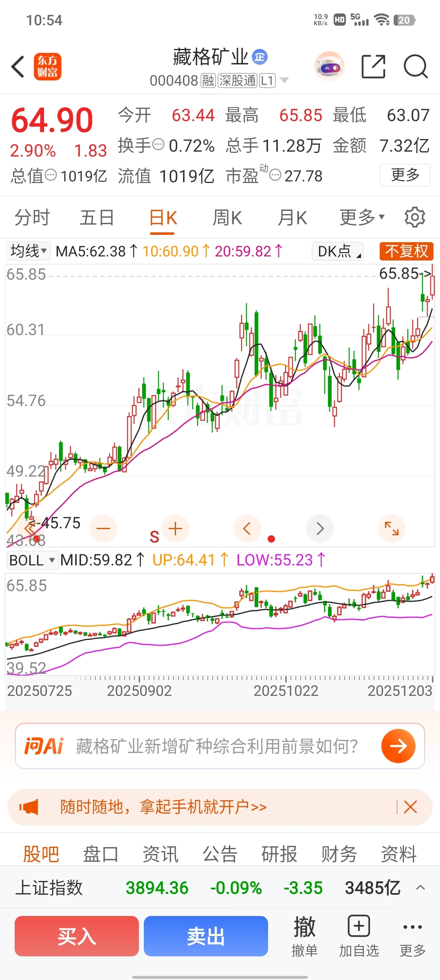This screenshot has height=980, width=440.
Task: Tap the 总值 info icon
Action: tap(51, 175)
